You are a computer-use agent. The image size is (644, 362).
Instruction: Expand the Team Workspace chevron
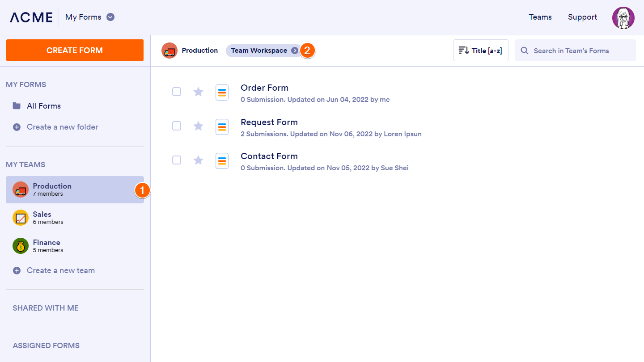pos(294,51)
